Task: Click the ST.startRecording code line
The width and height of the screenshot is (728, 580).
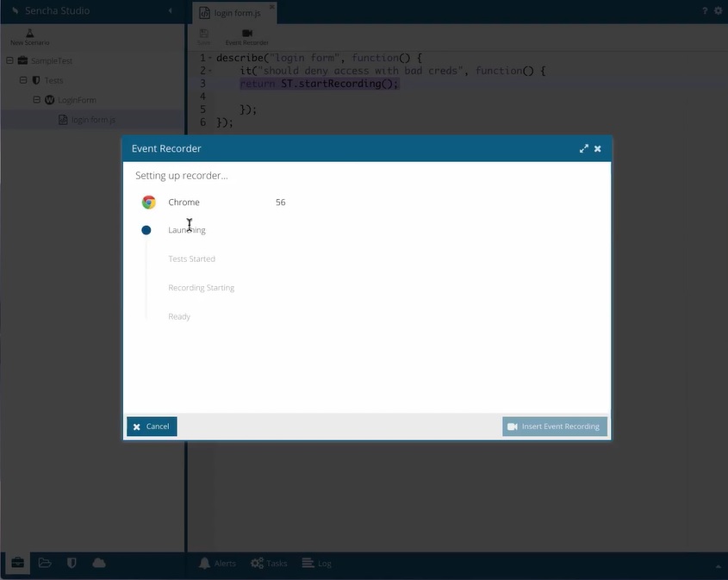Action: click(320, 84)
